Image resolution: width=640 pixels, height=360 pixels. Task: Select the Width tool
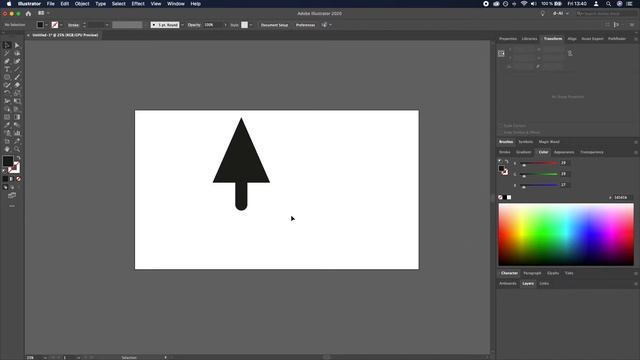coord(7,101)
